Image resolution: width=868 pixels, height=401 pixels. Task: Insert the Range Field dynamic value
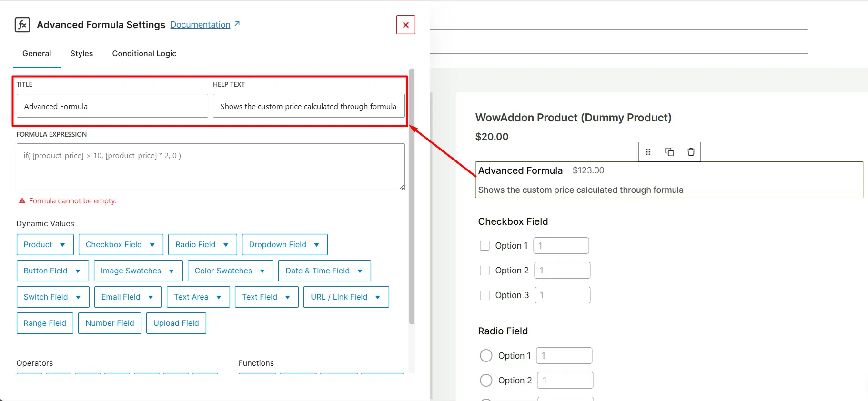45,323
